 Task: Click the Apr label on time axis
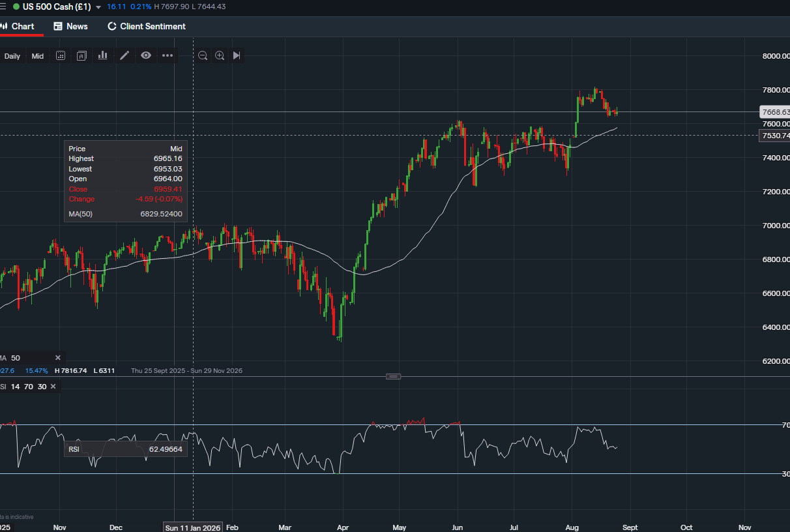[344, 527]
